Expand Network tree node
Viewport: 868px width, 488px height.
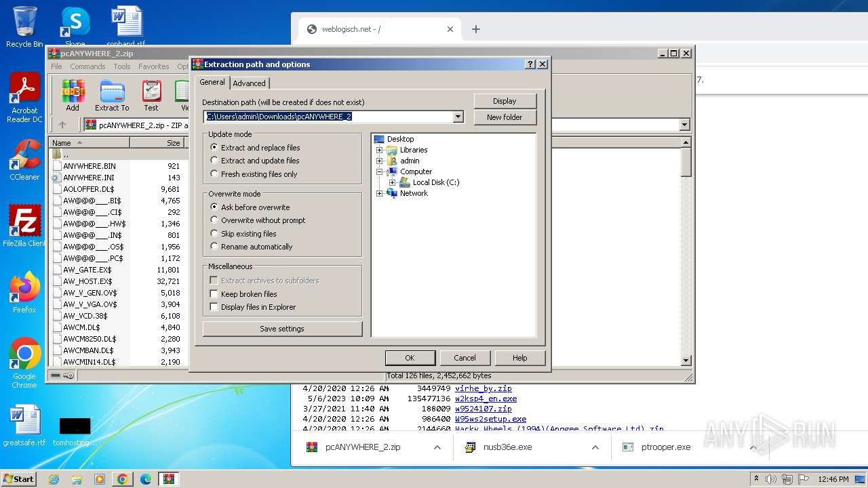[x=379, y=193]
